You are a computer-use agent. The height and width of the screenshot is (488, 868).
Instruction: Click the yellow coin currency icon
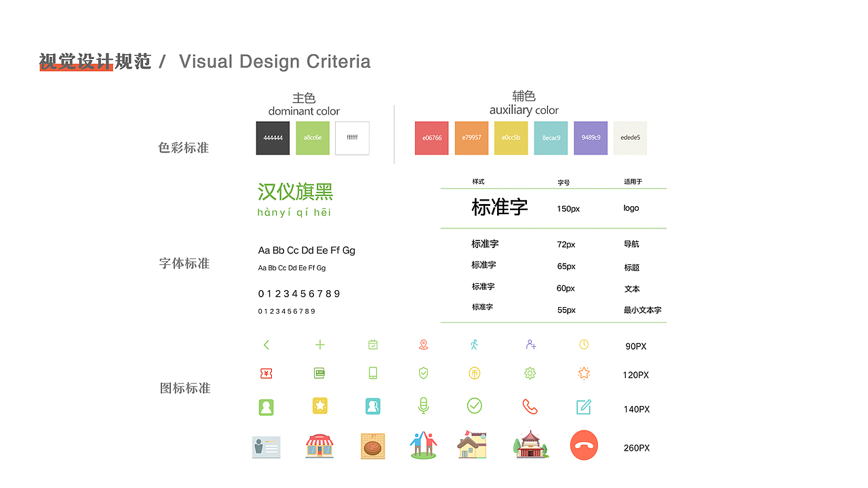point(474,373)
